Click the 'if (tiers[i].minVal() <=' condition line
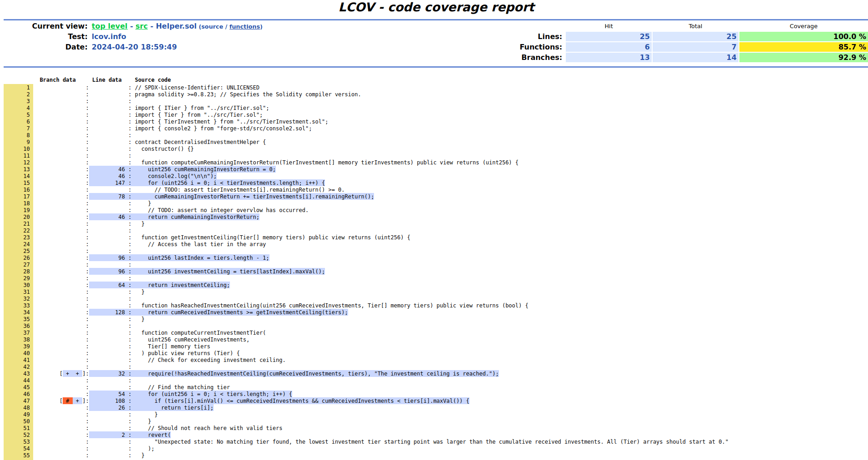The width and height of the screenshot is (868, 460). pos(312,401)
